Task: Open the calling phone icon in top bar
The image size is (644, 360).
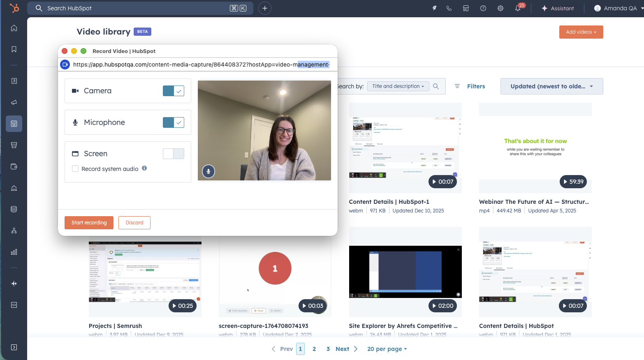Action: (449, 8)
